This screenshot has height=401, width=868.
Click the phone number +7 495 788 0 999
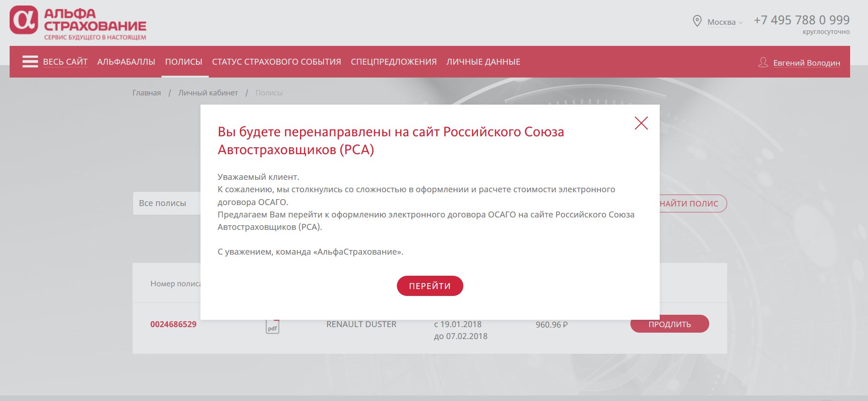pyautogui.click(x=801, y=20)
